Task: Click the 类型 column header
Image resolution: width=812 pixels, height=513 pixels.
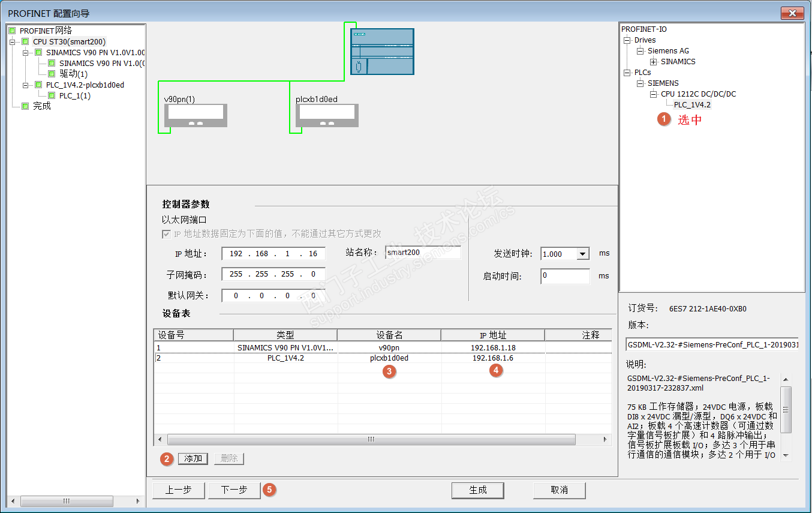Action: coord(285,335)
